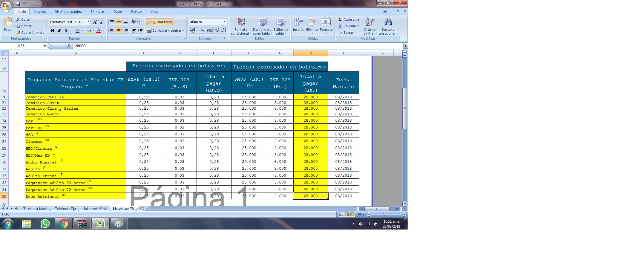Click the Paste (Pegar) icon
The width and height of the screenshot is (644, 257).
(8, 22)
